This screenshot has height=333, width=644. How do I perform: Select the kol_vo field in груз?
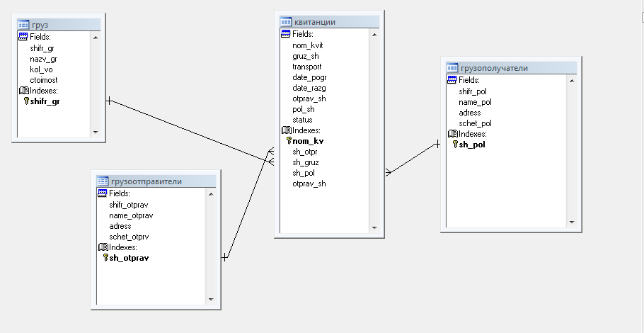[41, 69]
